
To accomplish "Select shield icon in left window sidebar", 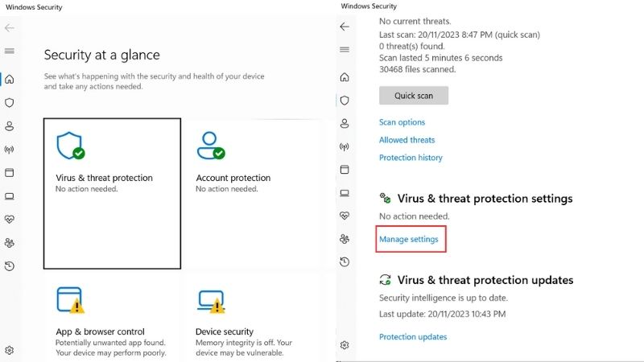I will coord(10,103).
